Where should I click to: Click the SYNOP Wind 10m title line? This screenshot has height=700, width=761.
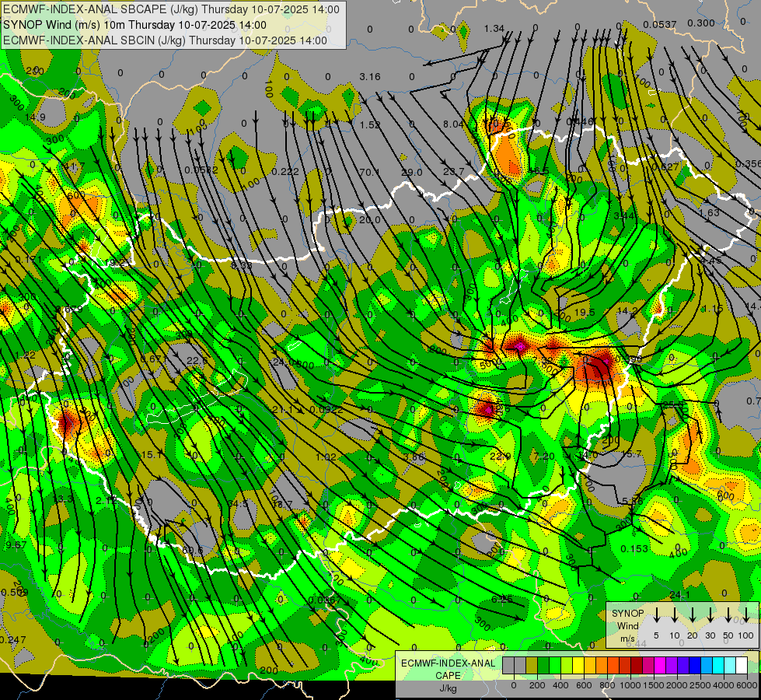pos(134,25)
